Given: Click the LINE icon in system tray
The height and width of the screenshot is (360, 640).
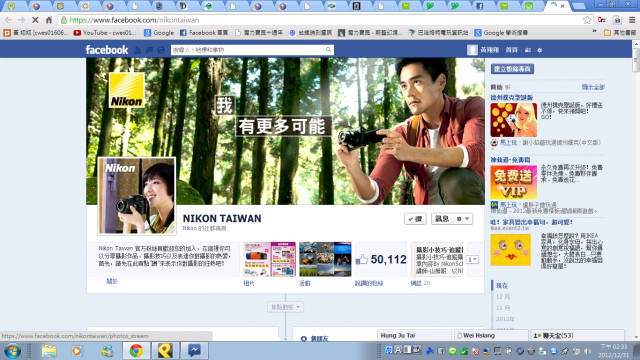Looking at the screenshot, I should [x=452, y=351].
